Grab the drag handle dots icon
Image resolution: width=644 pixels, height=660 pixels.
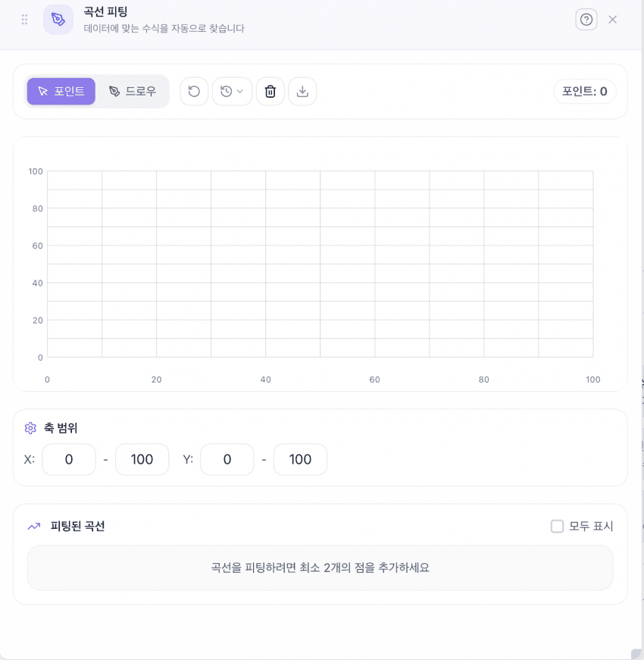click(x=24, y=20)
